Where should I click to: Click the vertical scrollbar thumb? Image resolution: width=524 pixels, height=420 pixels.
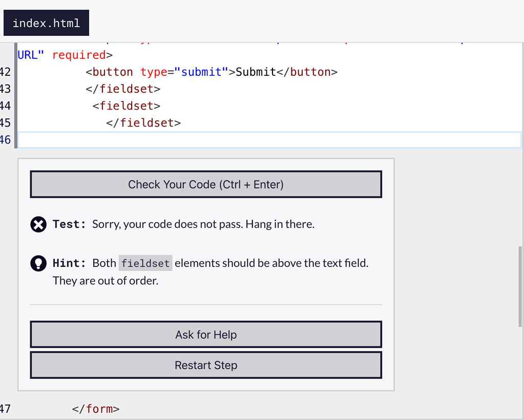tap(520, 287)
